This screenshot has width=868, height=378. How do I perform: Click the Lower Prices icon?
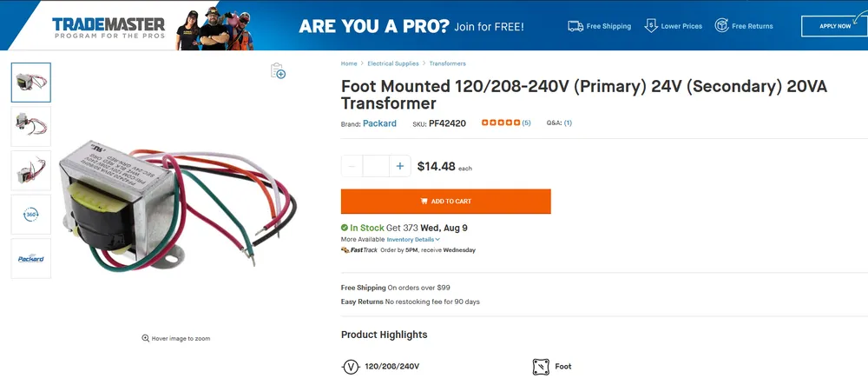tap(650, 26)
